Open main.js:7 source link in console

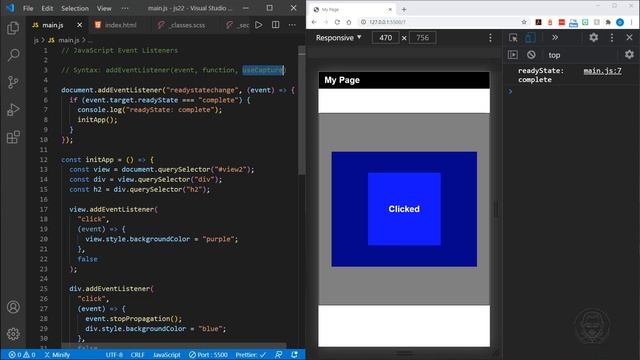602,71
